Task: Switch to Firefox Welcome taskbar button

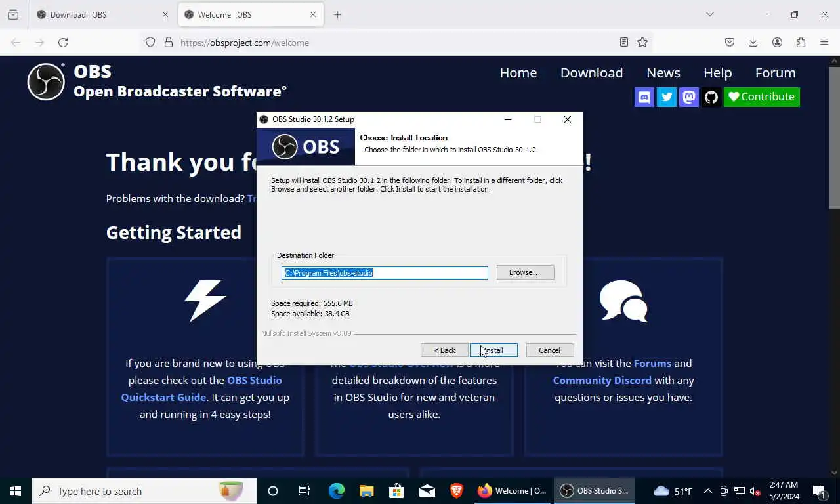Action: point(513,491)
